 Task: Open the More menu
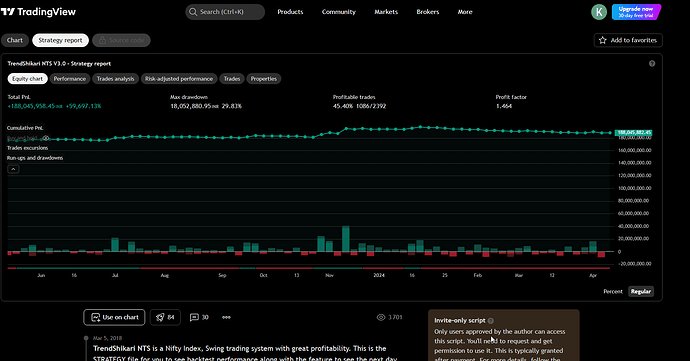pos(465,12)
